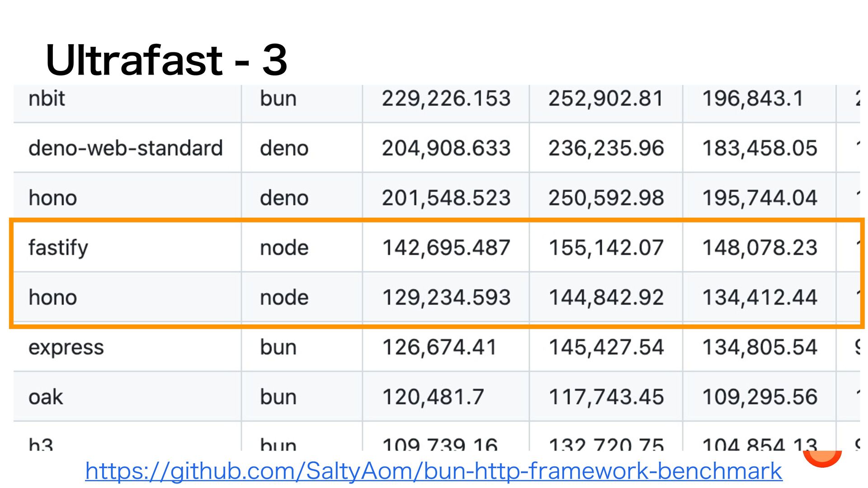Click the value 134,412.44 in the hono node row
This screenshot has width=868, height=488.
click(759, 297)
